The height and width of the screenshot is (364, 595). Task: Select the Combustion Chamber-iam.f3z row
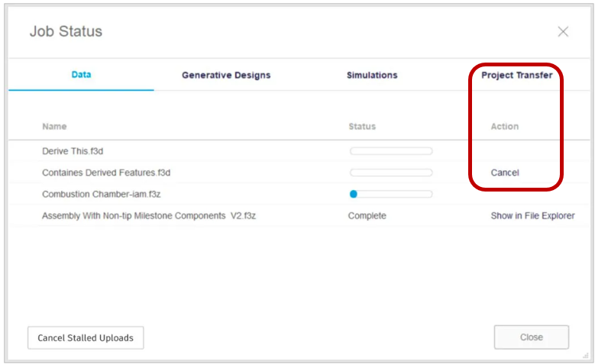pyautogui.click(x=299, y=194)
